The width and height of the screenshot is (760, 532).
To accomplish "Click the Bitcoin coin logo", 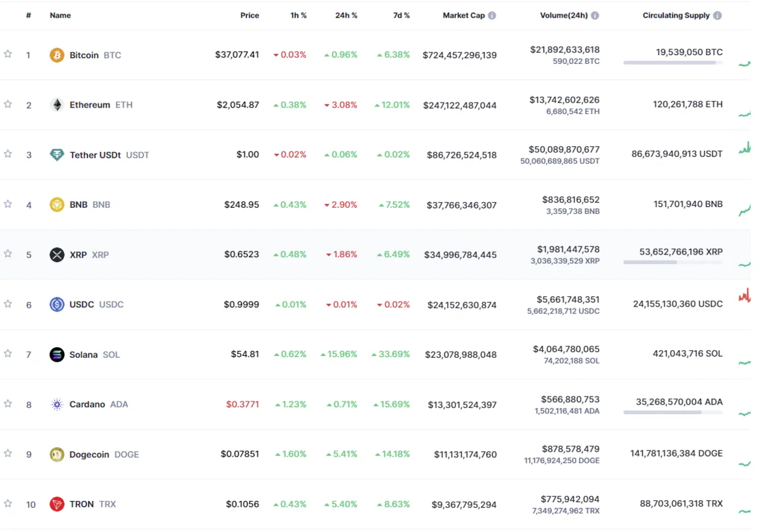I will coord(57,55).
